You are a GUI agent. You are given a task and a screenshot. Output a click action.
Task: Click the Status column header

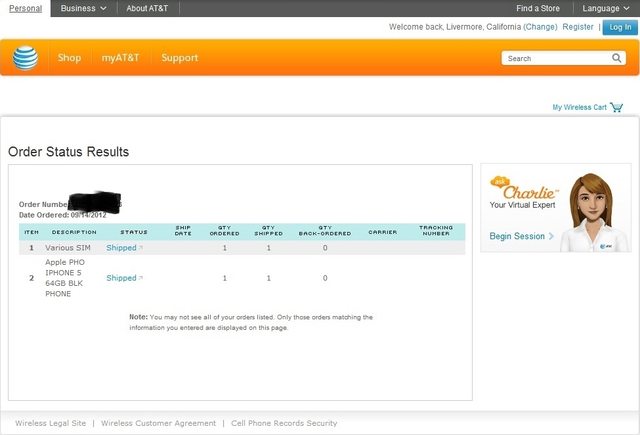[134, 232]
